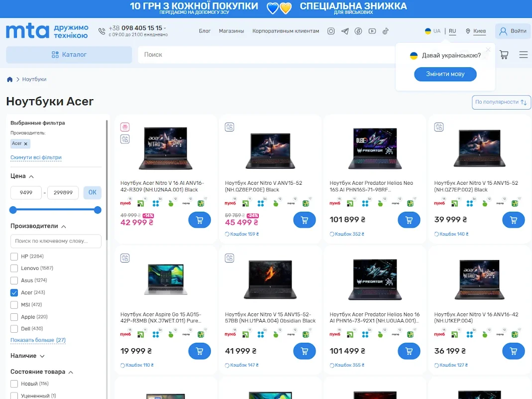Add Acer Aspire Go 15 to cart
532x399 pixels.
click(x=200, y=351)
